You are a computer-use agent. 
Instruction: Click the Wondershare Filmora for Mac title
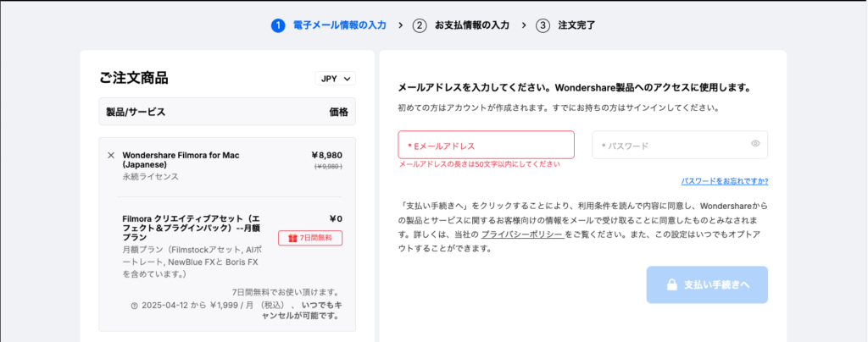181,160
